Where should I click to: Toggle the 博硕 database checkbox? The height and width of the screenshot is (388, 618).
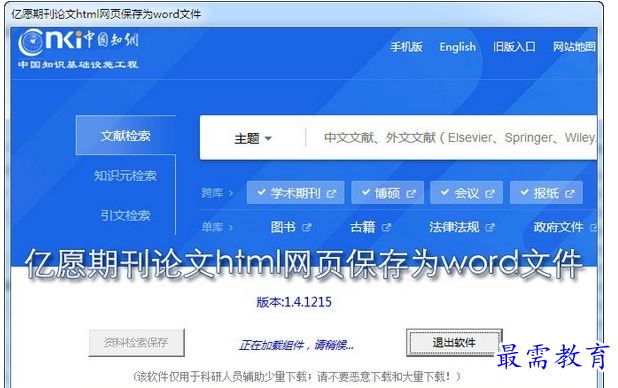coord(366,192)
